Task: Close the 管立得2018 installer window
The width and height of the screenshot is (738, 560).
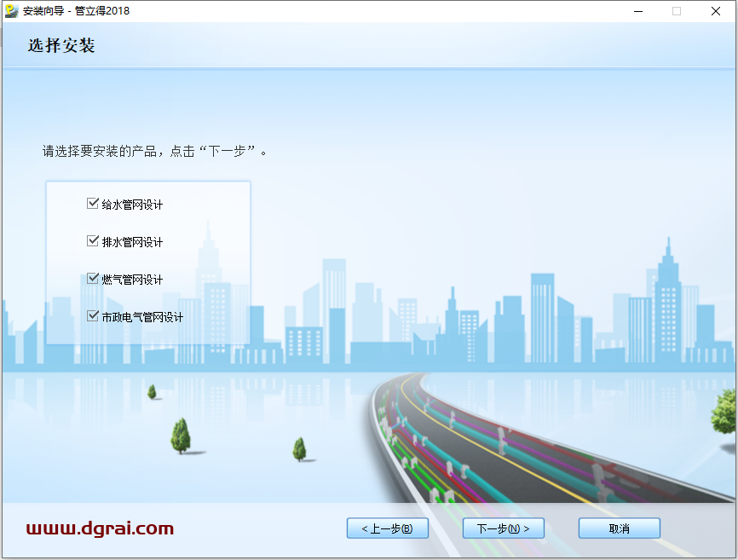Action: pos(716,11)
